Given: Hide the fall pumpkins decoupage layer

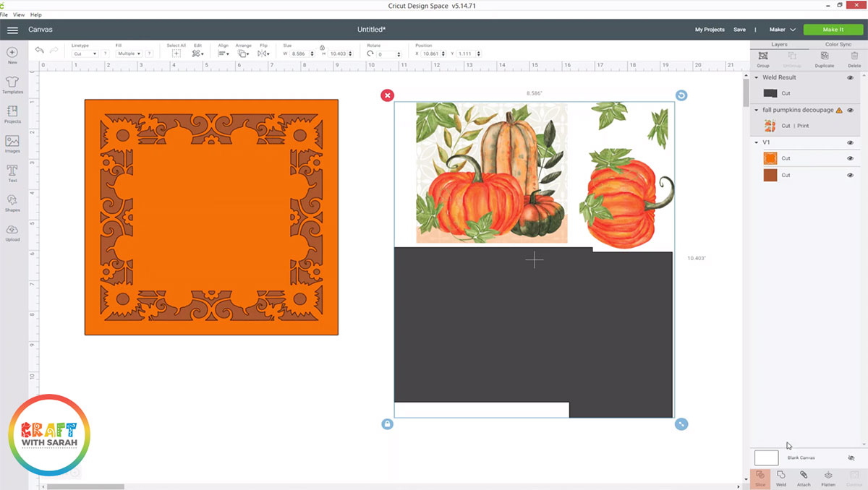Looking at the screenshot, I should (850, 111).
